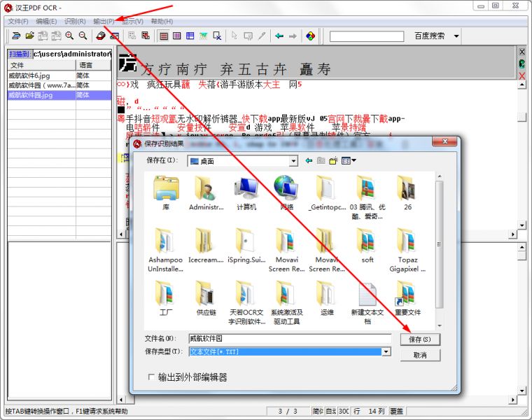Click the 扫描到 path field
Viewport: 532px width, 420px height.
pyautogui.click(x=72, y=54)
